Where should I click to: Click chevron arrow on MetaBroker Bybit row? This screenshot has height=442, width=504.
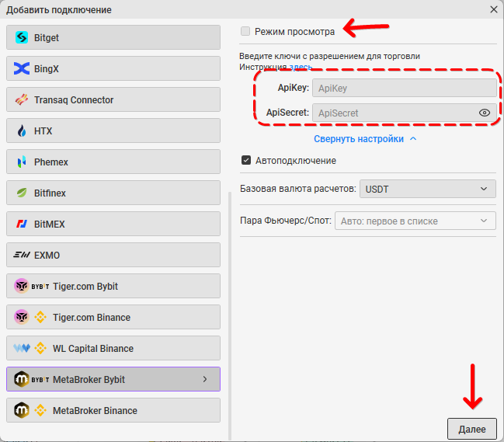(205, 379)
